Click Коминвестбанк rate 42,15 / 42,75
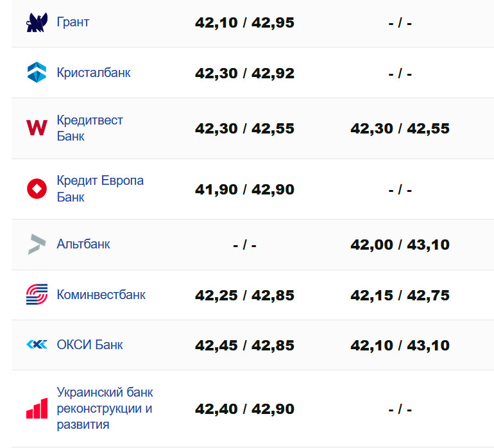Screen dimensions: 494x448 pyautogui.click(x=400, y=295)
